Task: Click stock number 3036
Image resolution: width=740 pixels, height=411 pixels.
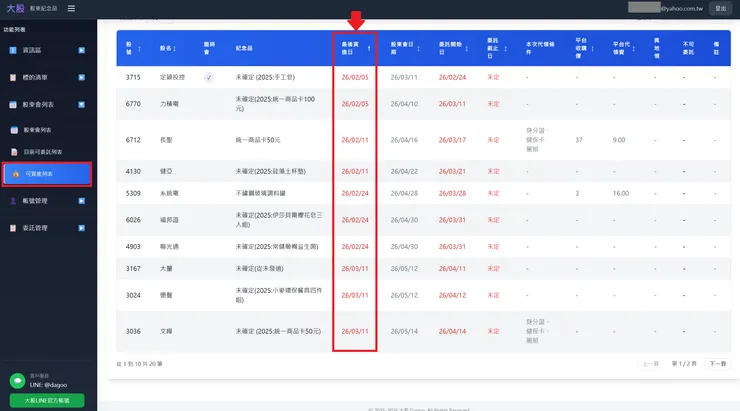Action: (x=133, y=332)
